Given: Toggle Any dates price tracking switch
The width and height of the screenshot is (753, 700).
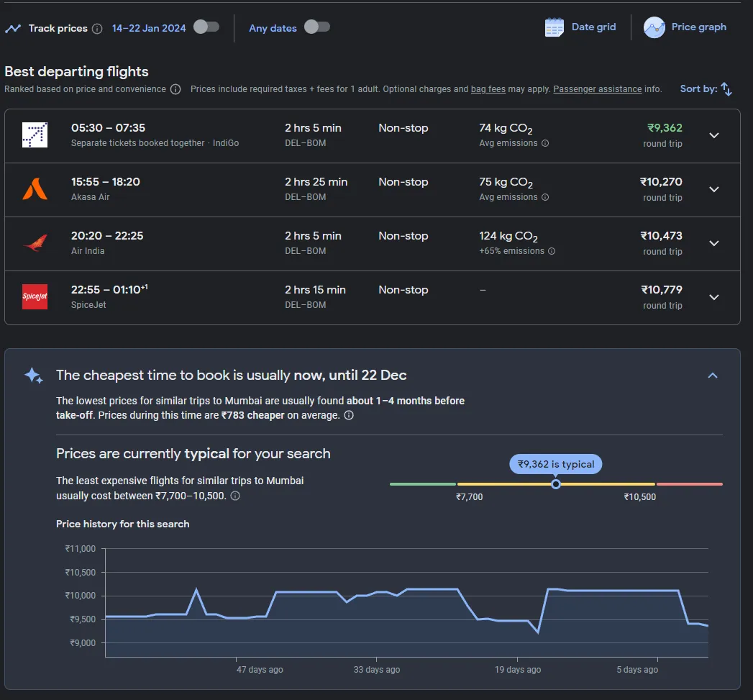Looking at the screenshot, I should pos(317,27).
